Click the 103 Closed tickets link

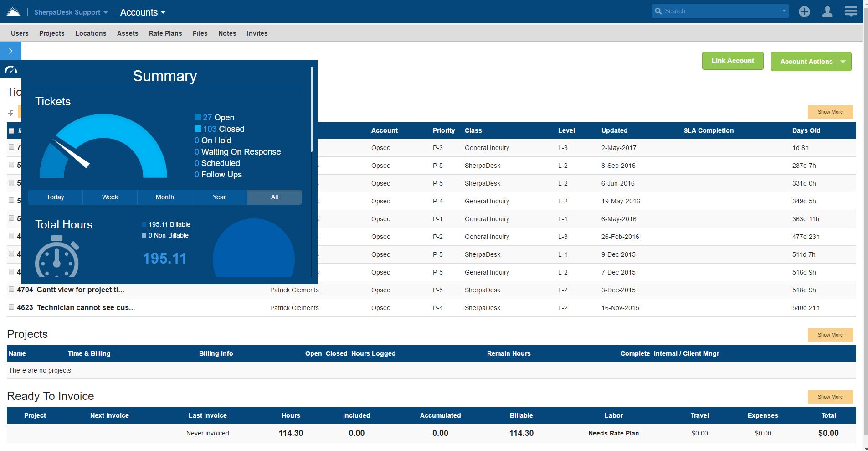pos(223,129)
